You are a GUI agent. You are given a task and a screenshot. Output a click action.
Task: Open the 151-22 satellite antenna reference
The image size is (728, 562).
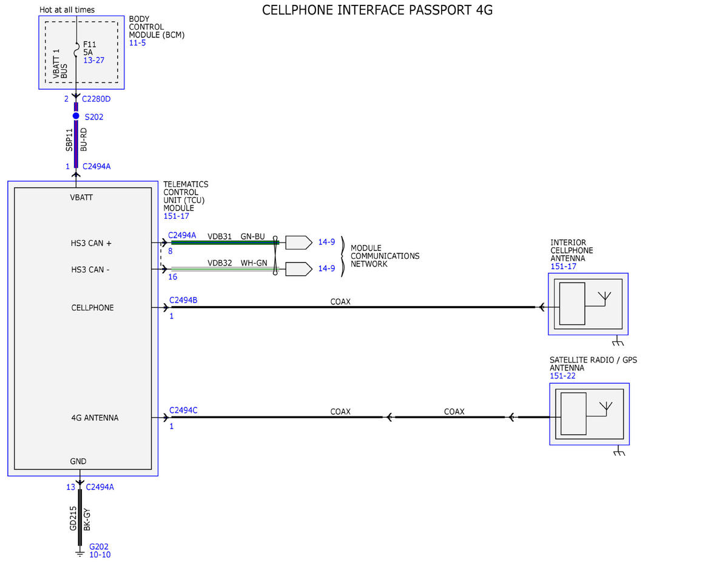(x=562, y=376)
